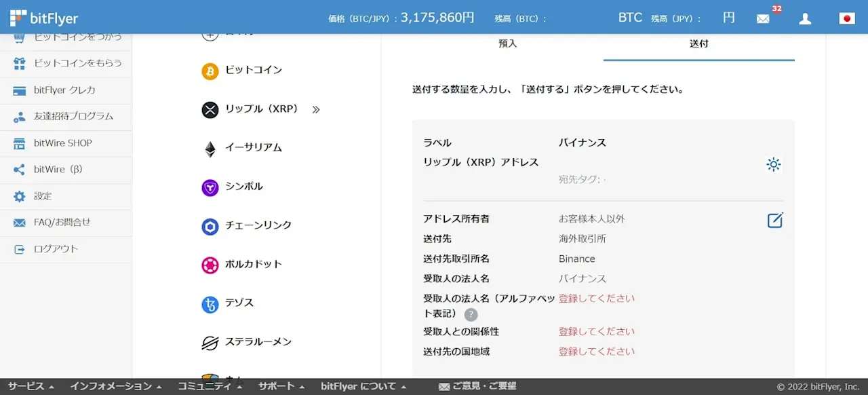The width and height of the screenshot is (868, 395).
Task: Click the bitWire (β) share icon
Action: coord(20,170)
